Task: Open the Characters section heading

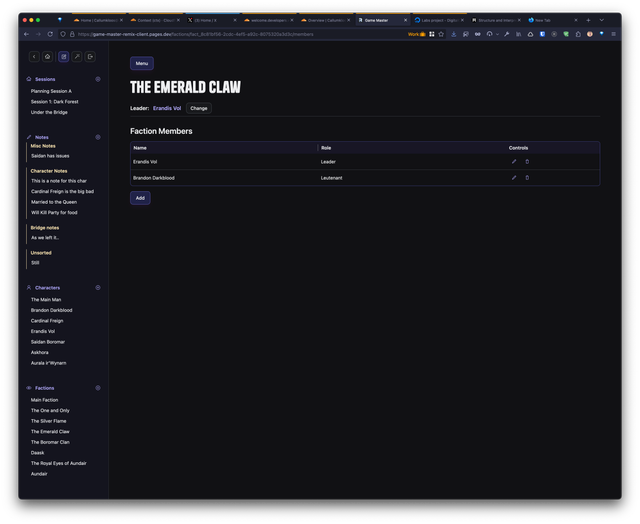Action: pyautogui.click(x=47, y=288)
